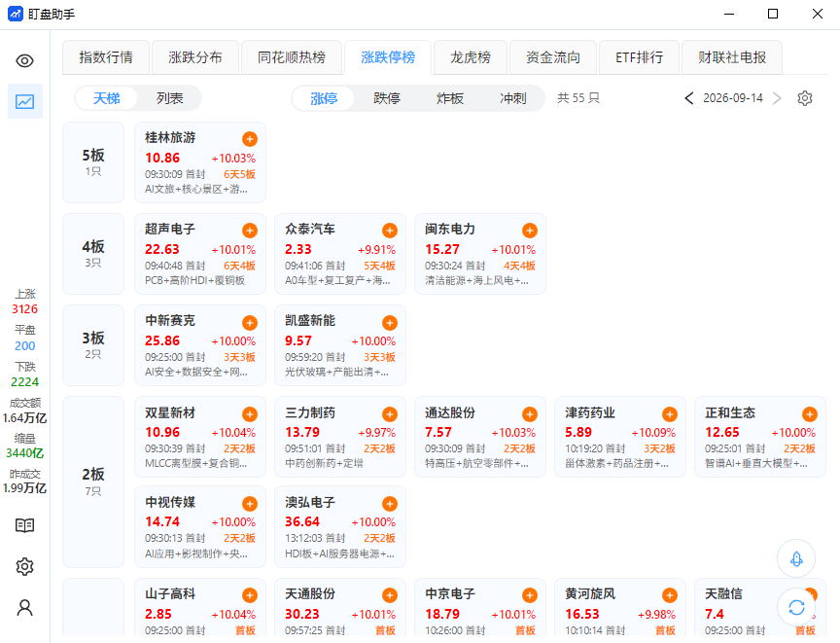Viewport: 840px width, 643px height.
Task: Open the 桂林旅游 stock card
Action: [x=200, y=162]
